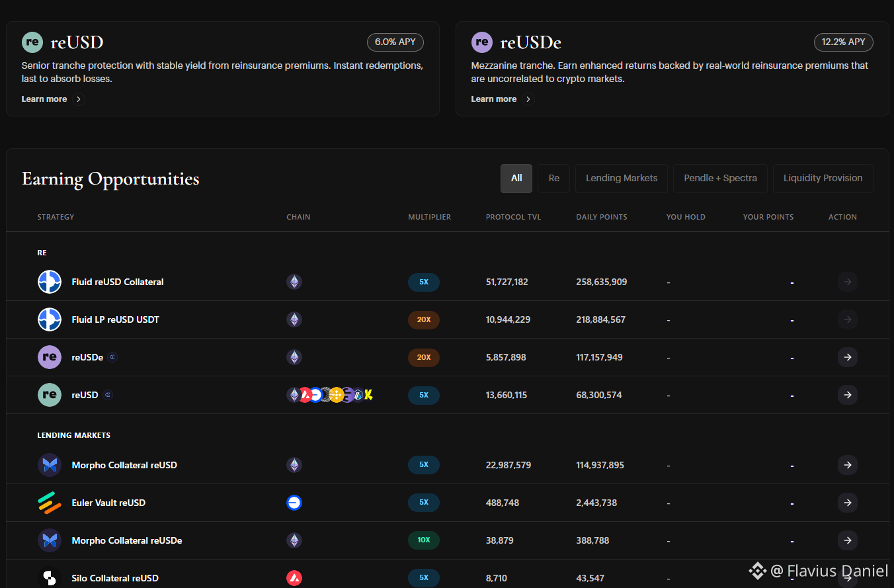This screenshot has height=588, width=894.
Task: Click the Protocol TVL value 10,944,229
Action: pos(507,319)
